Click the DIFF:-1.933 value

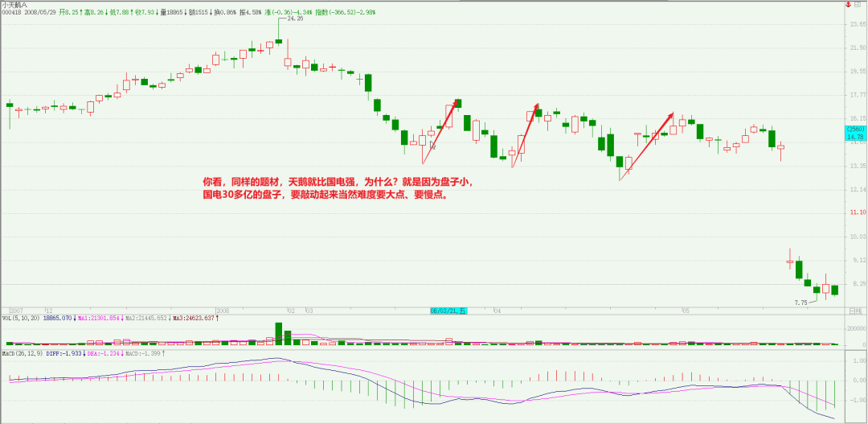click(x=65, y=352)
